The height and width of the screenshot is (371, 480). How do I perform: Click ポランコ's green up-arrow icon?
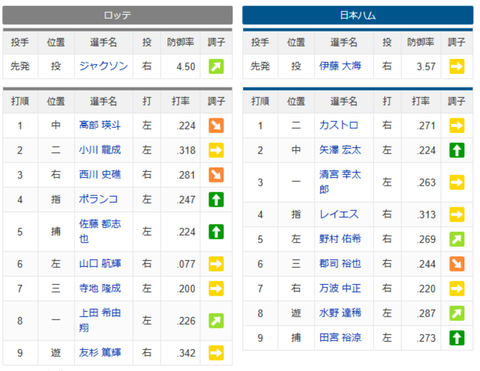click(216, 200)
